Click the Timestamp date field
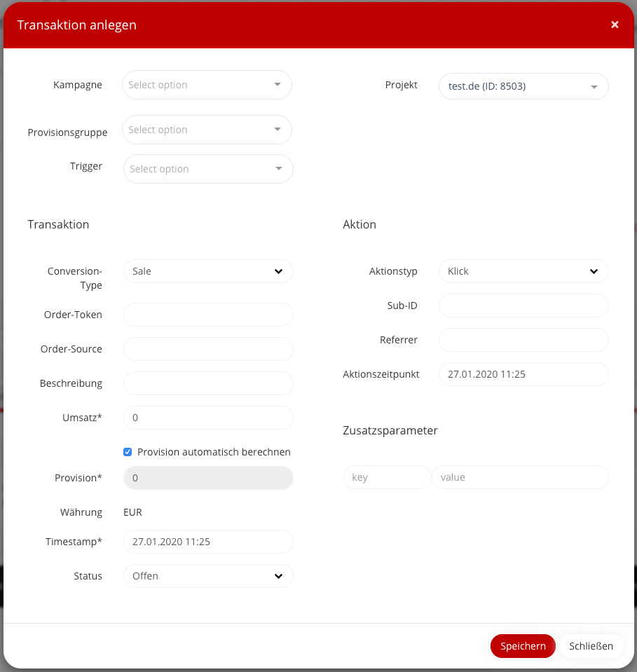The width and height of the screenshot is (637, 672). point(208,542)
